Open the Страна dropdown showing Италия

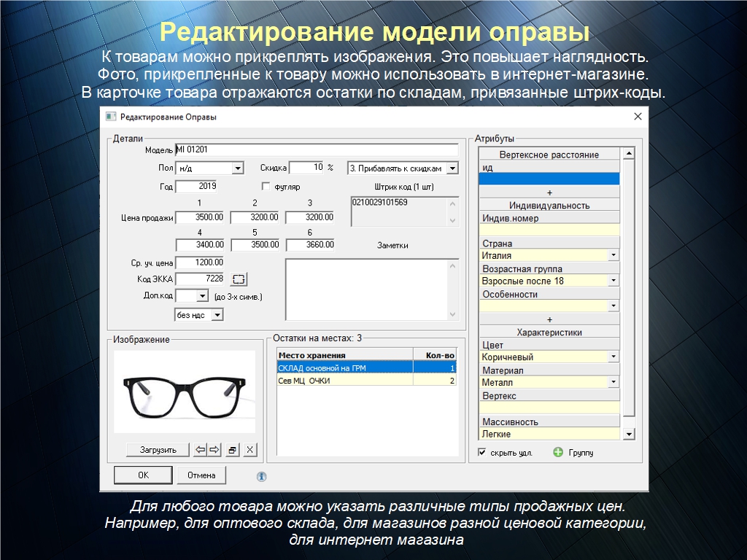pyautogui.click(x=613, y=256)
